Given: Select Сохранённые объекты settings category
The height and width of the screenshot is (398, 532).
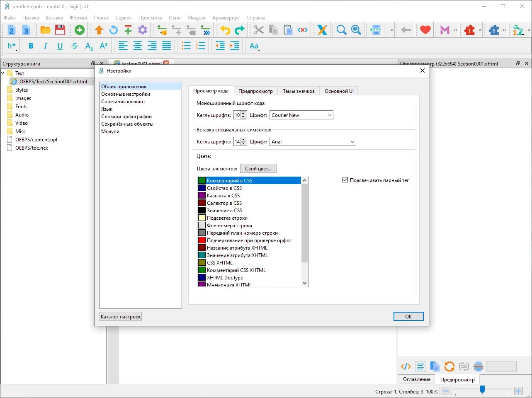Looking at the screenshot, I should pyautogui.click(x=141, y=124).
